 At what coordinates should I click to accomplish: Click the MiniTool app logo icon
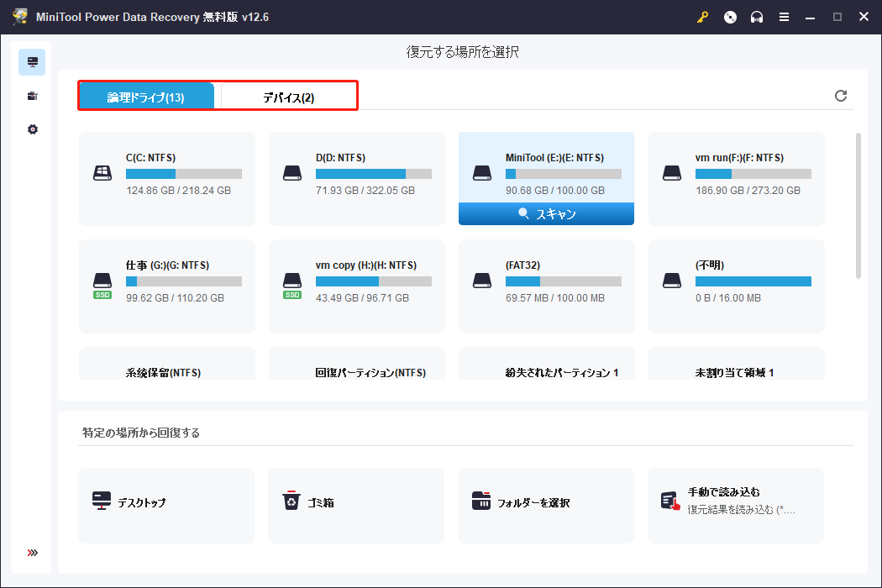(20, 17)
